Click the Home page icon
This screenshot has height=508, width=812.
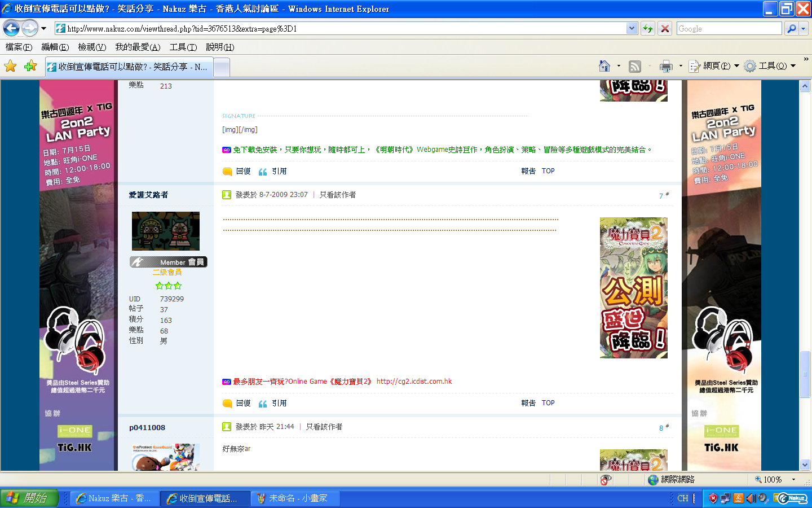[604, 67]
